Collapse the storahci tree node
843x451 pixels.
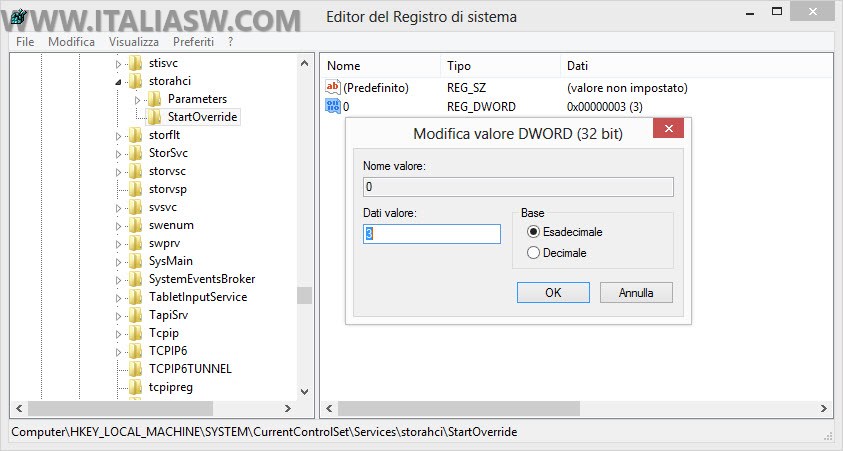[119, 81]
